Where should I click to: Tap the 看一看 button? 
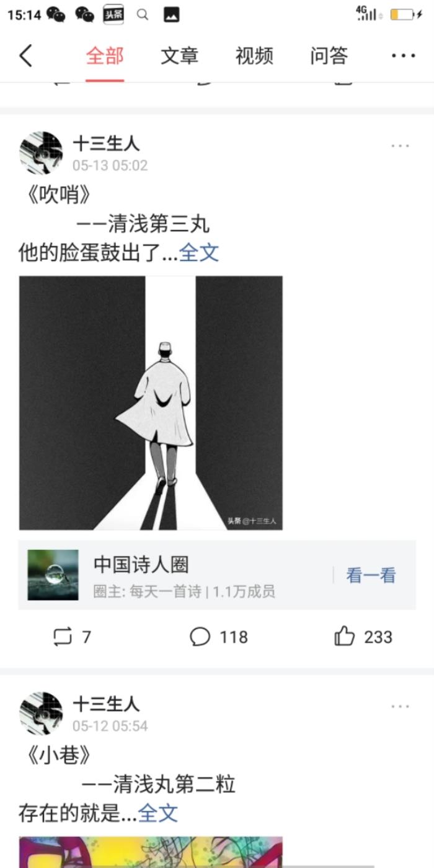point(371,575)
